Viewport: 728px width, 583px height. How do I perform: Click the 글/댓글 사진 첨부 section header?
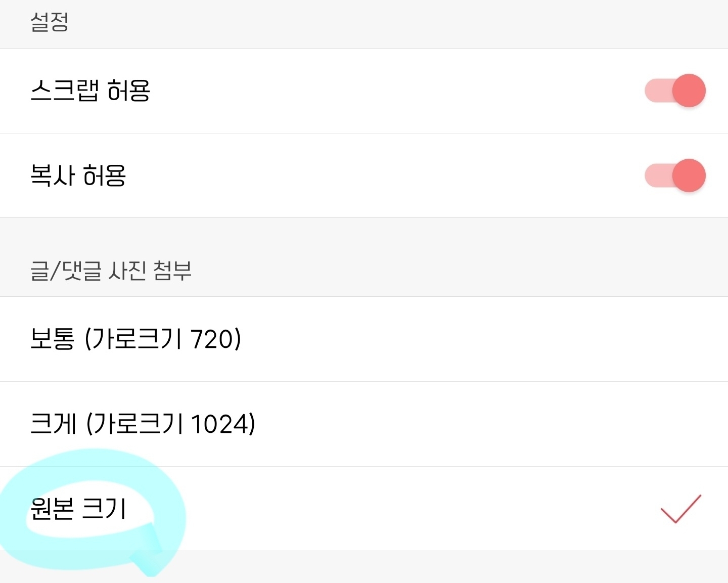coord(111,271)
